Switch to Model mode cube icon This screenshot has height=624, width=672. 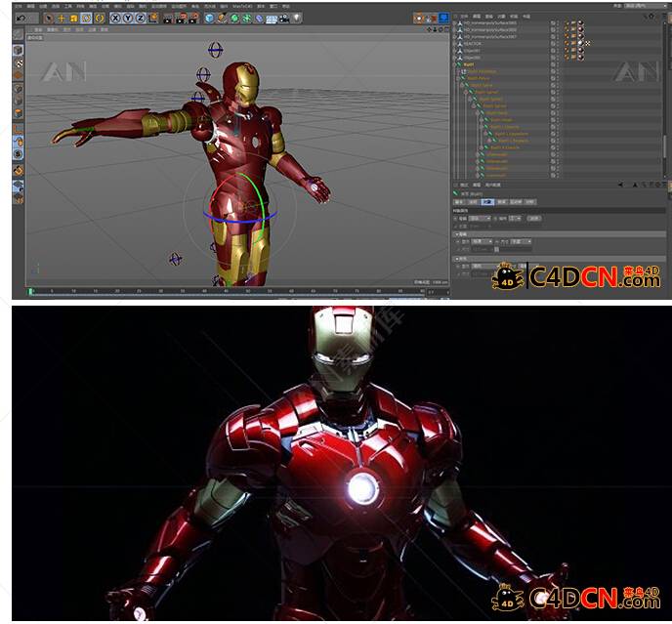18,51
